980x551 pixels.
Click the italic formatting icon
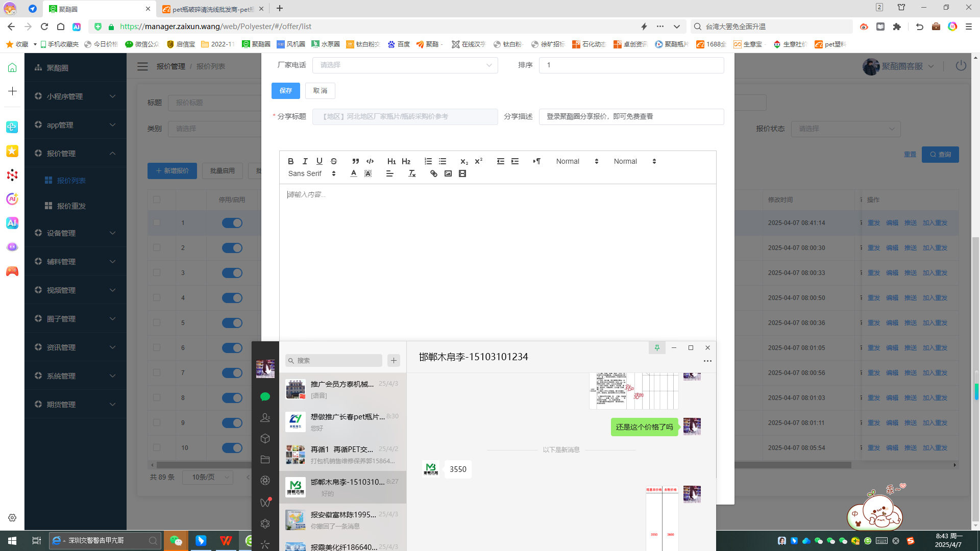click(x=305, y=161)
